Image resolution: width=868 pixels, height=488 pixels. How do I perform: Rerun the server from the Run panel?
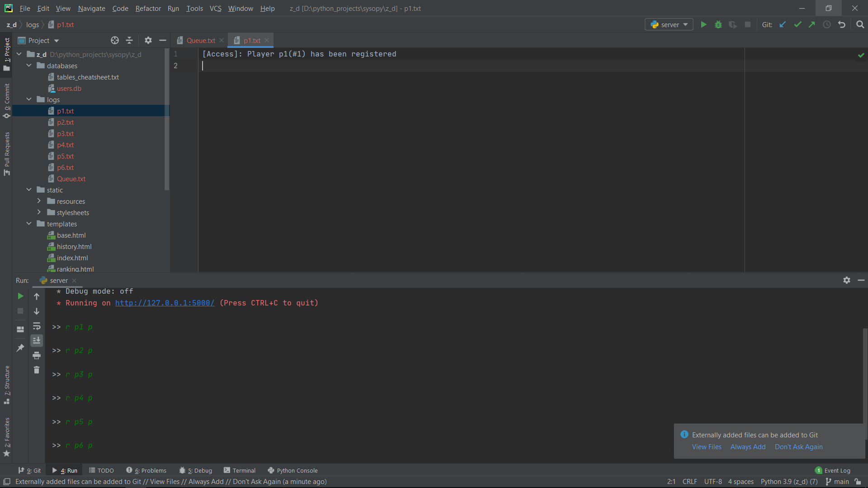click(20, 296)
